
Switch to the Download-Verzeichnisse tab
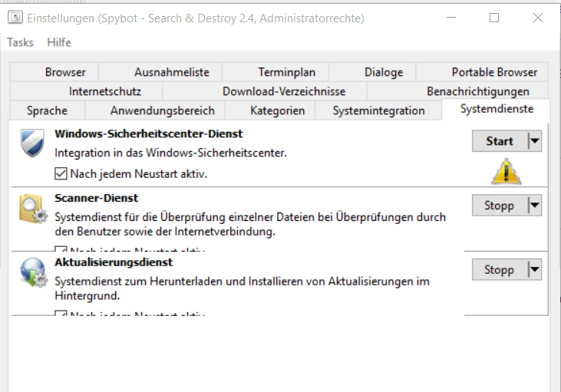click(x=265, y=91)
